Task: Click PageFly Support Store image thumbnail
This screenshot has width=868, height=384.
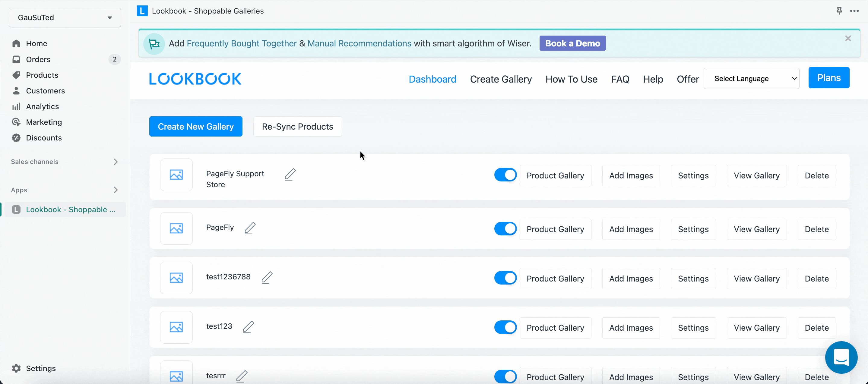Action: [x=176, y=175]
